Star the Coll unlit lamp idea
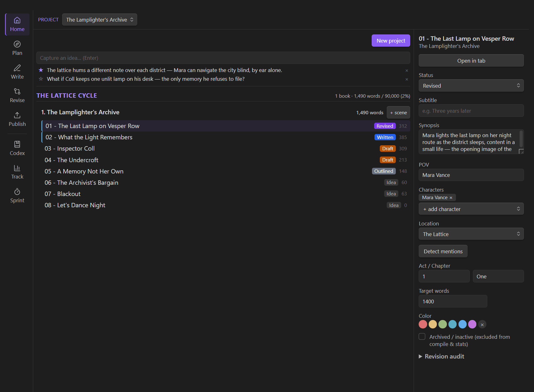Image resolution: width=534 pixels, height=392 pixels. pos(41,79)
